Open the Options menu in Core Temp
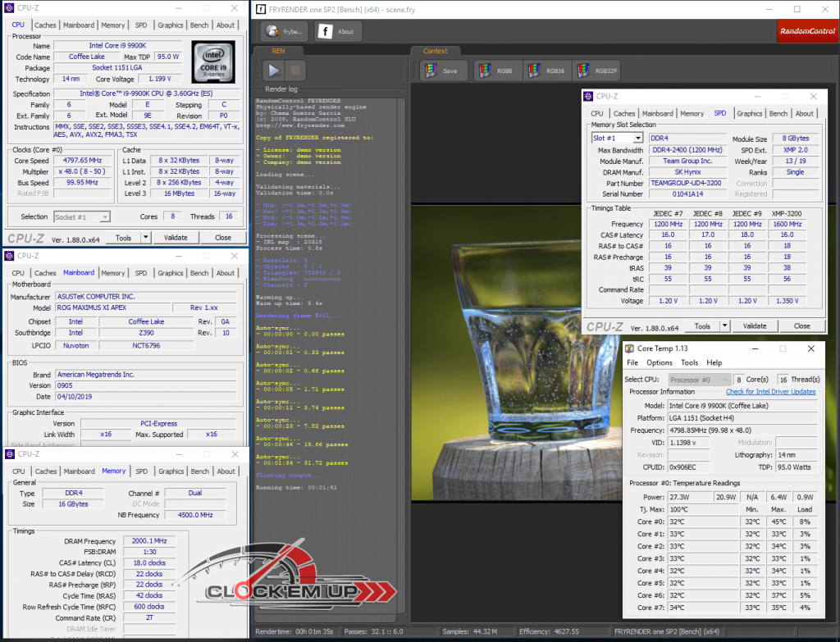 click(x=659, y=362)
